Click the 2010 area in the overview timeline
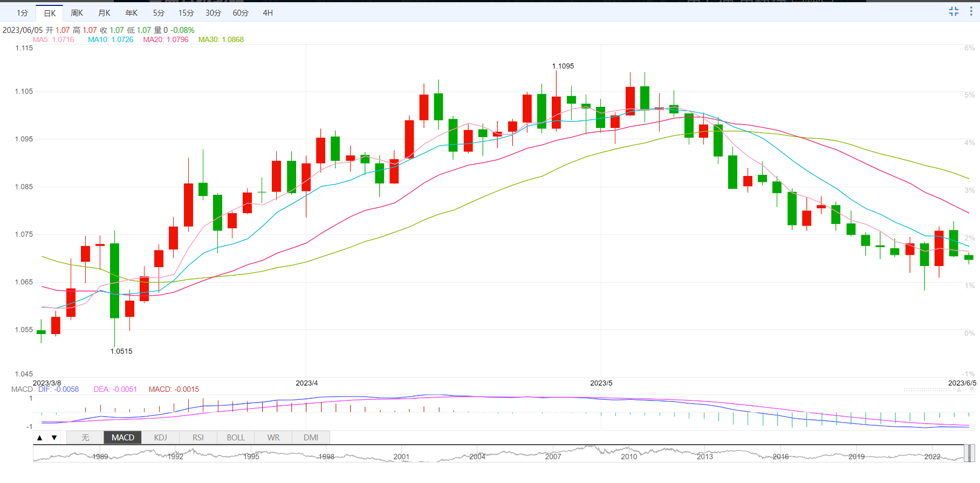This screenshot has width=980, height=483. [629, 456]
